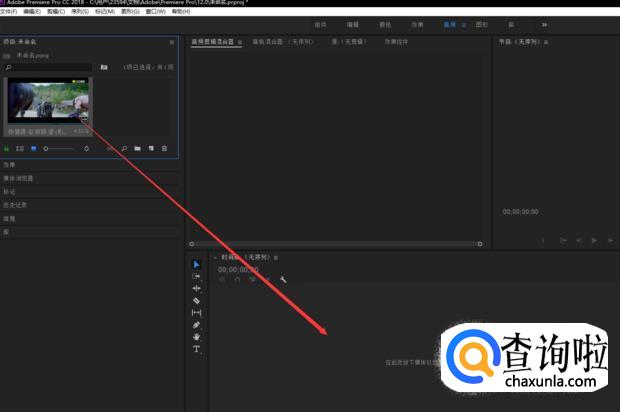Select the Pen tool
The width and height of the screenshot is (620, 412).
[197, 325]
